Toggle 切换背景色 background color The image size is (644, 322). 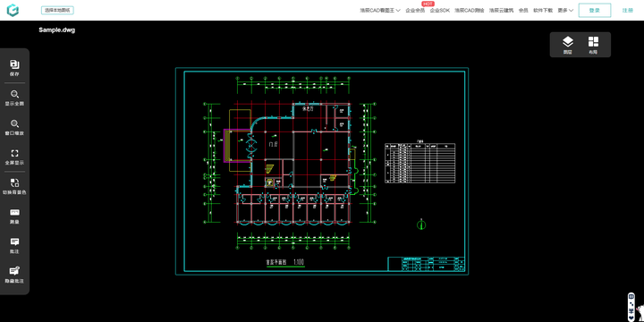(14, 187)
